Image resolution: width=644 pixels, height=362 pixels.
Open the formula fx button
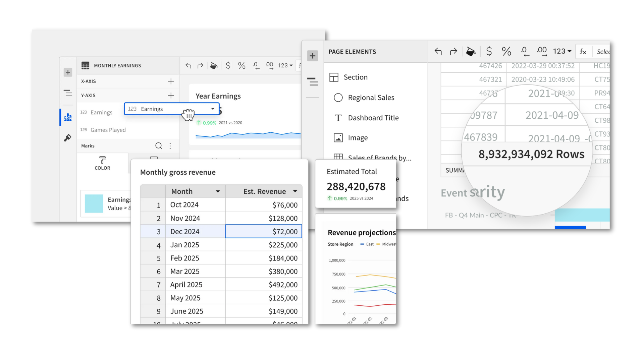[583, 52]
